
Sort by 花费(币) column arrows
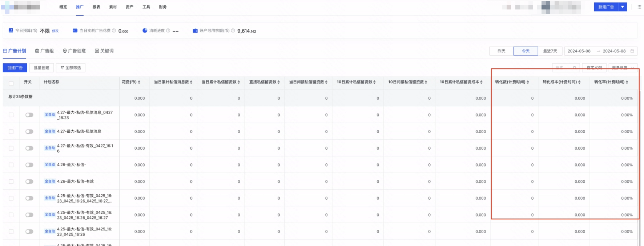click(x=139, y=82)
